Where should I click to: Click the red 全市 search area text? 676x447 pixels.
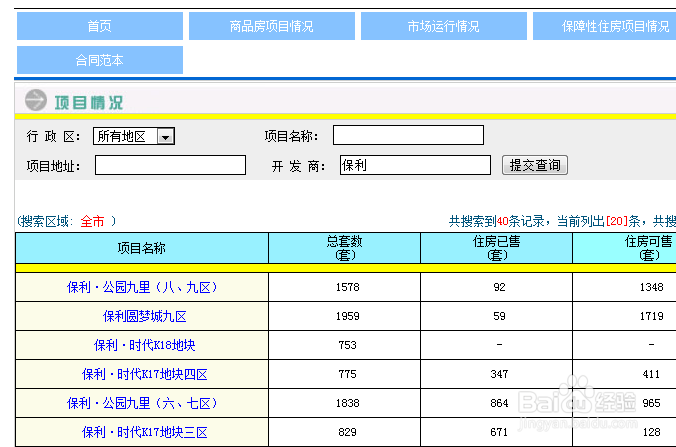tap(92, 222)
